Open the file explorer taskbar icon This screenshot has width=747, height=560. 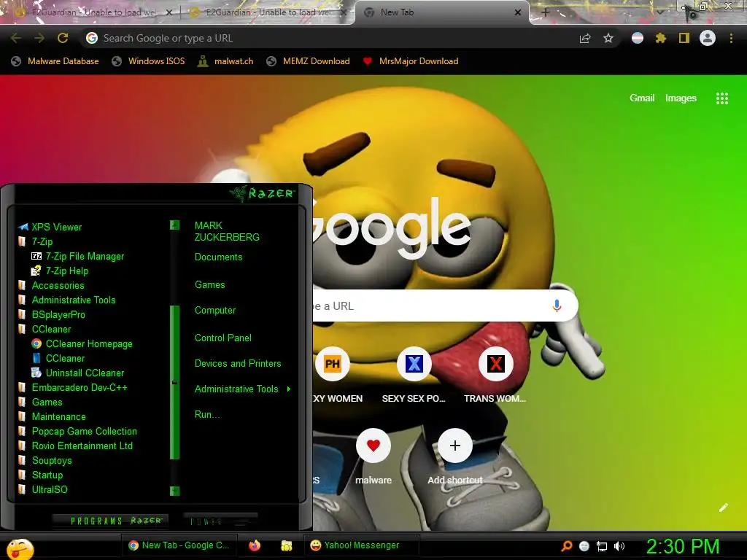(286, 545)
